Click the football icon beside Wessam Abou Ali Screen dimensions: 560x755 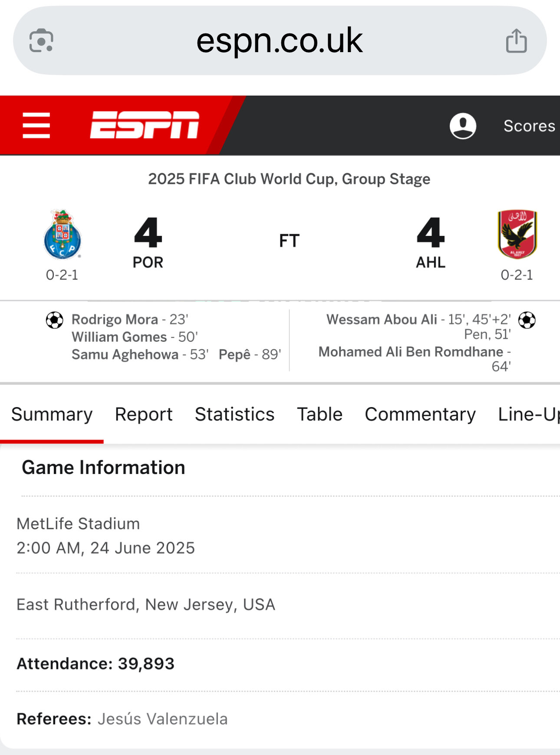pyautogui.click(x=527, y=320)
